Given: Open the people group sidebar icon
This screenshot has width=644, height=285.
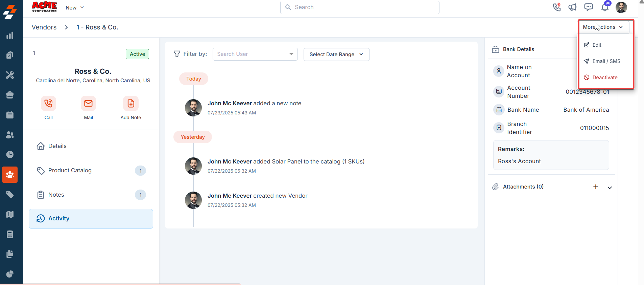Looking at the screenshot, I should tap(10, 135).
